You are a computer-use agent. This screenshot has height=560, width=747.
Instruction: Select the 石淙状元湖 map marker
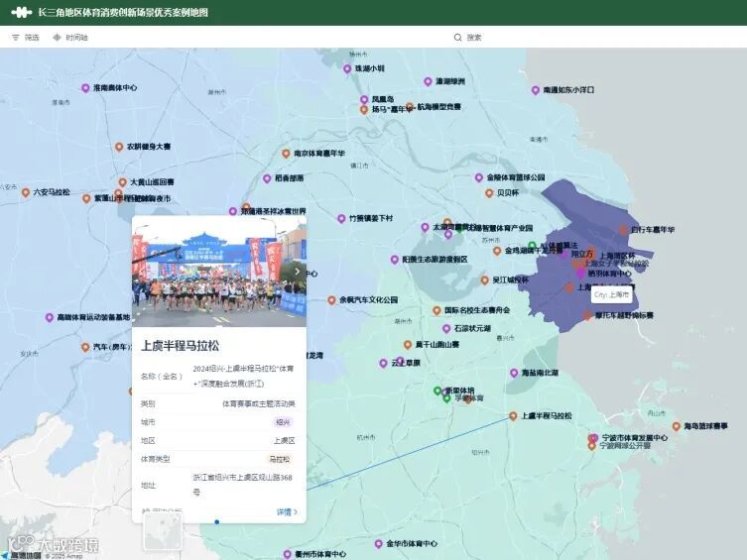tap(446, 329)
